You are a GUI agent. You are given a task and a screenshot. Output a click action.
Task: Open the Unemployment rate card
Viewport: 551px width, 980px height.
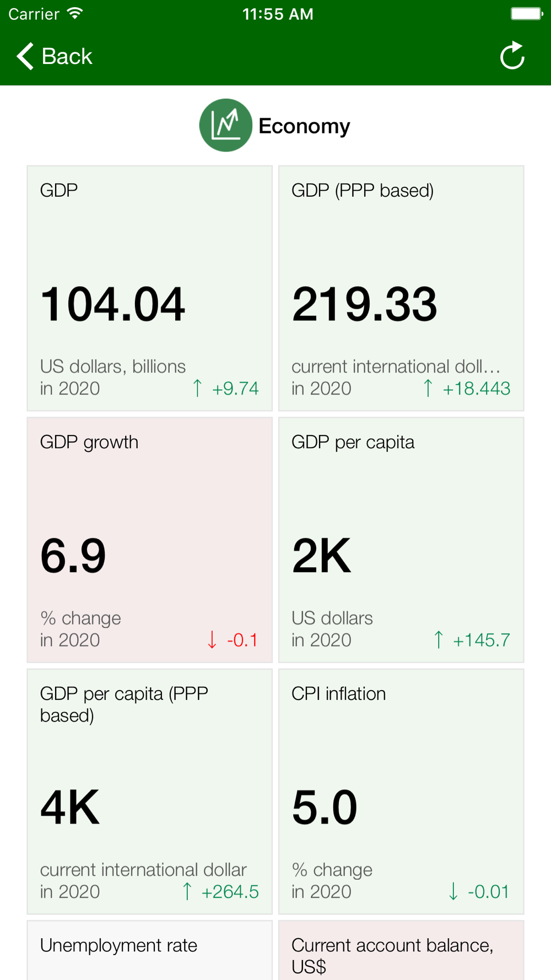pyautogui.click(x=149, y=950)
